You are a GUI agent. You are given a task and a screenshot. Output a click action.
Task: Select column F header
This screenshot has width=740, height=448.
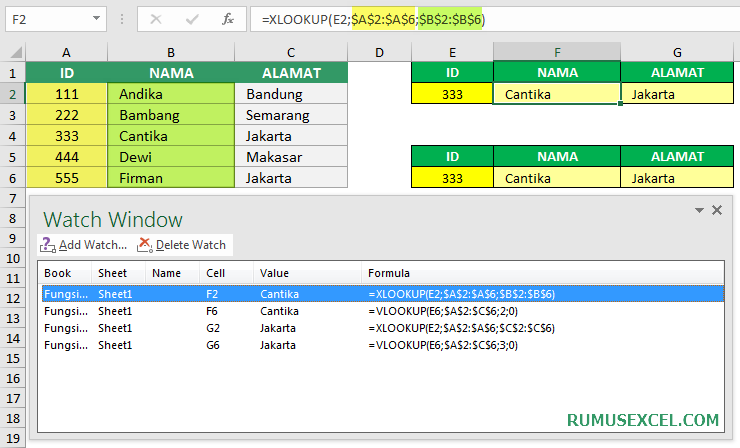click(557, 52)
